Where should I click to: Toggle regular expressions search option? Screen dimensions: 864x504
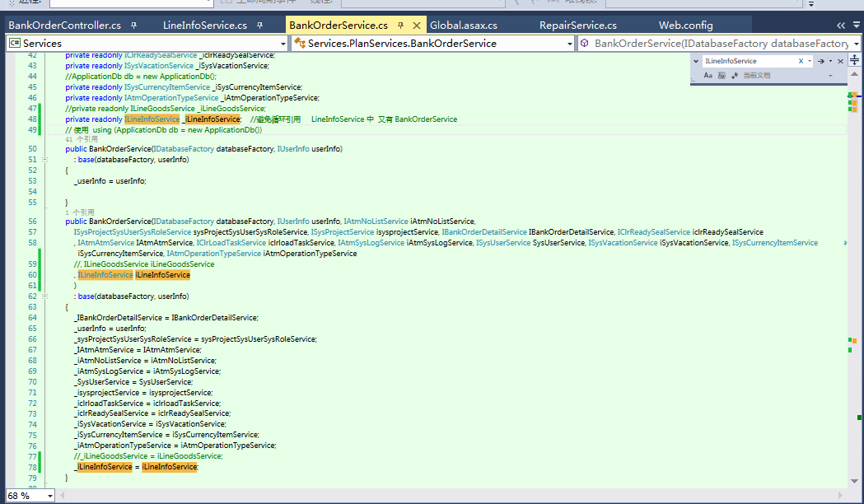734,75
